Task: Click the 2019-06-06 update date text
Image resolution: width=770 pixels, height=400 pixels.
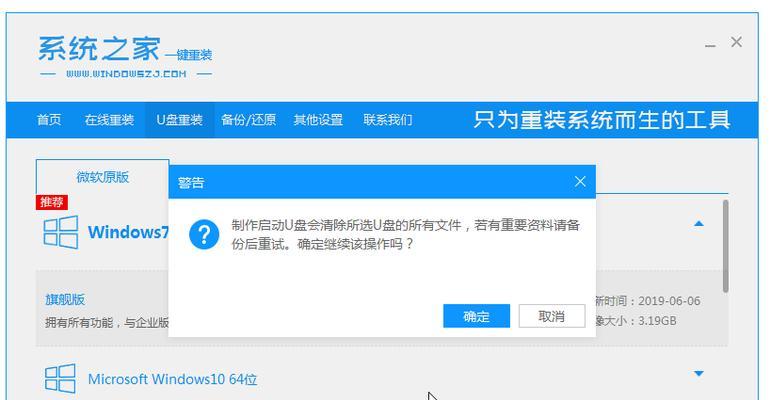Action: click(669, 301)
